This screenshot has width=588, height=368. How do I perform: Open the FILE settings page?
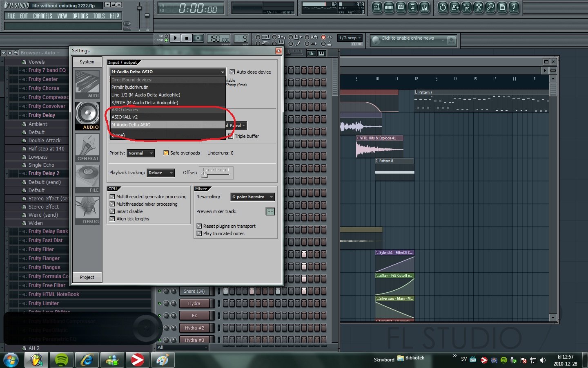point(87,179)
